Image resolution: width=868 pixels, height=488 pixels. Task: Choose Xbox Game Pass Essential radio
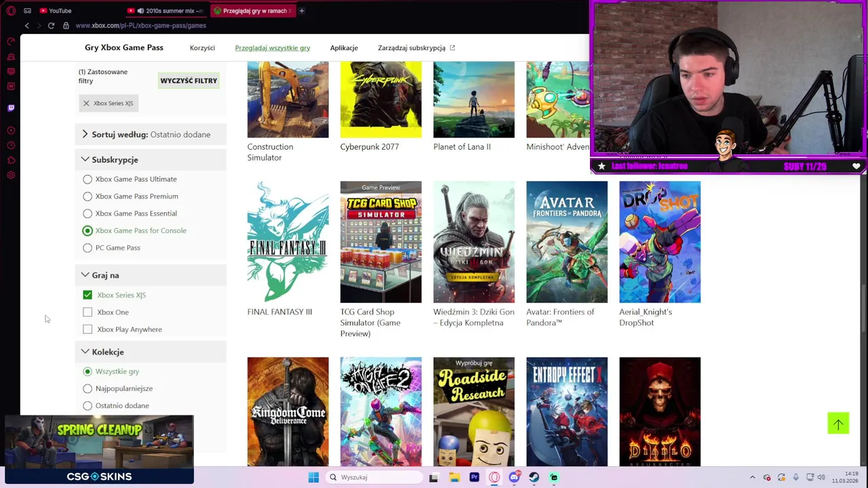click(87, 213)
